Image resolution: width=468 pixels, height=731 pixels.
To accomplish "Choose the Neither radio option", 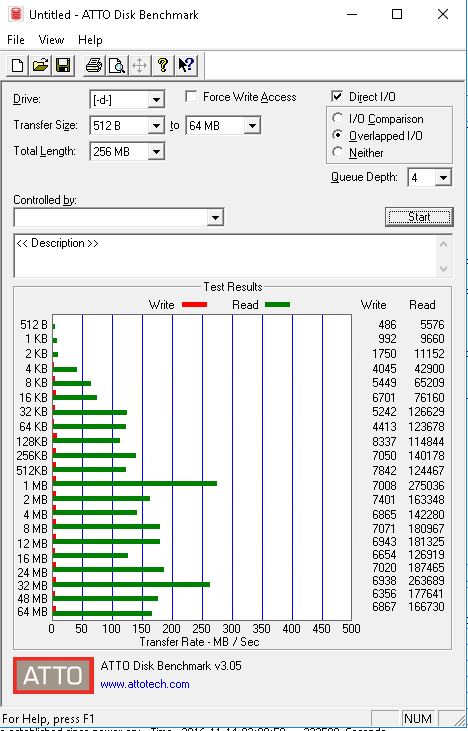I will pos(337,152).
